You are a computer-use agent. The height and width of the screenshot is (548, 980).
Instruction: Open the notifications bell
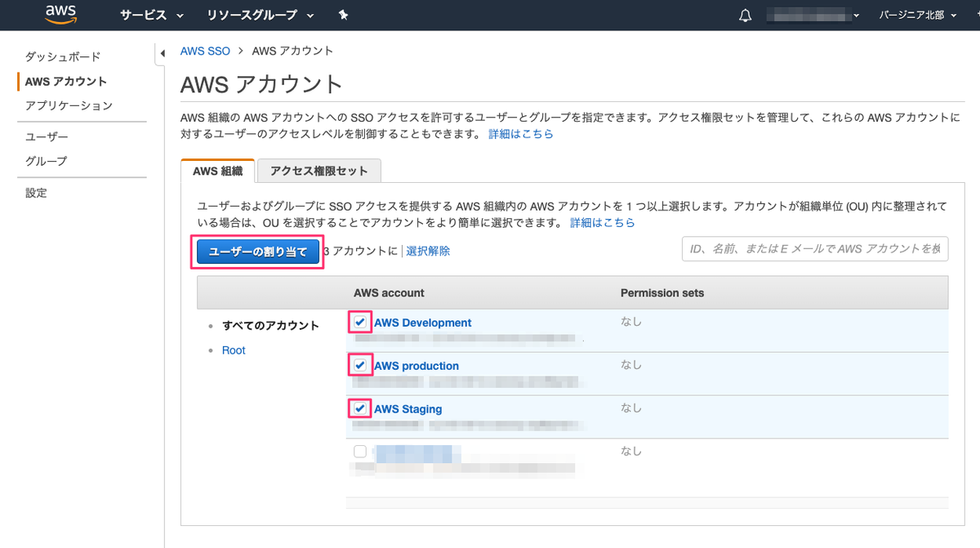745,16
